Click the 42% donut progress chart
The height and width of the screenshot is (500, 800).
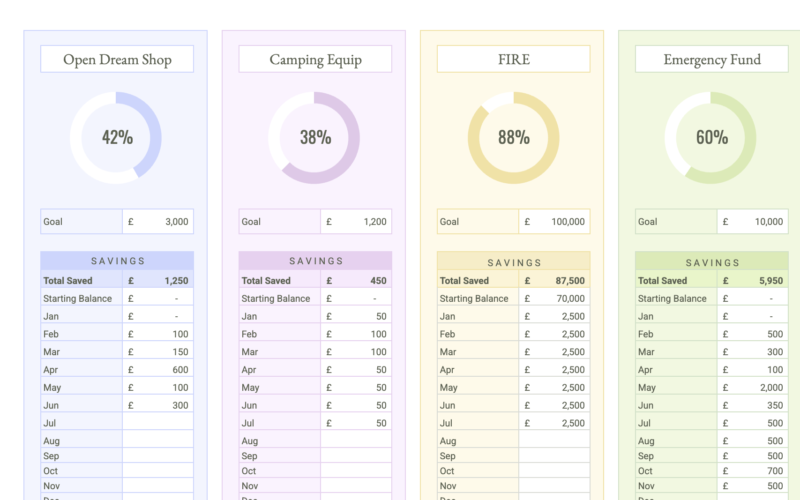pyautogui.click(x=116, y=138)
